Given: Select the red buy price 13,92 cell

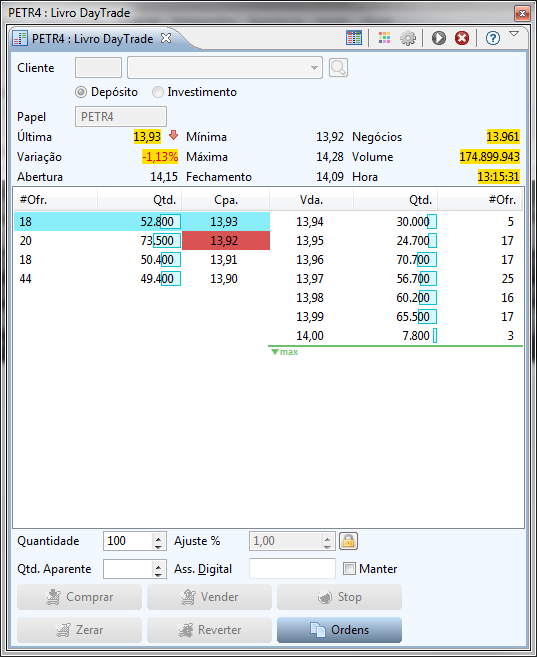Looking at the screenshot, I should coord(226,241).
